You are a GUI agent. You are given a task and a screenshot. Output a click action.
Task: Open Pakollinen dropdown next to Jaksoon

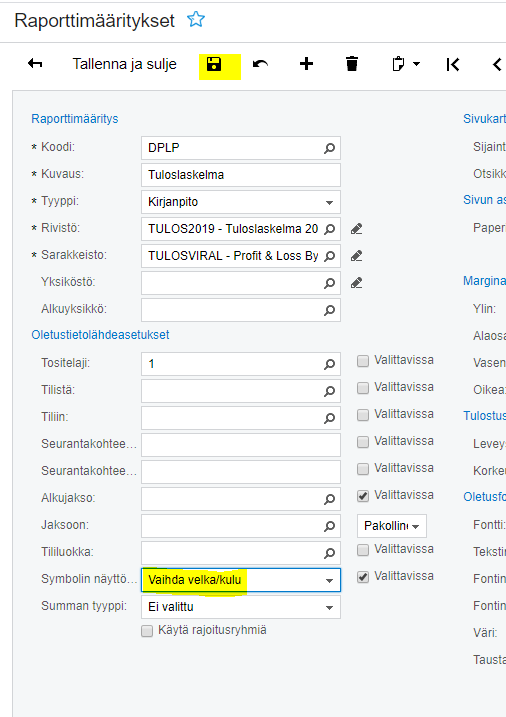[392, 526]
